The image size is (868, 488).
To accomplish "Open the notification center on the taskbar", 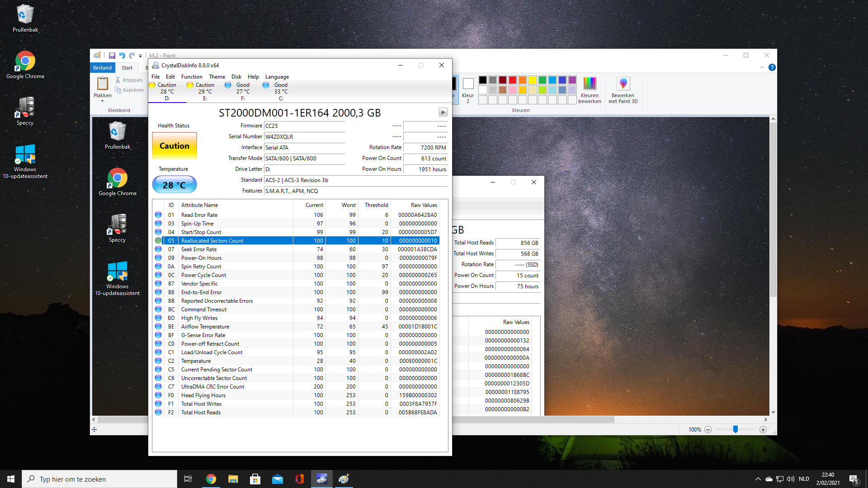I will [854, 479].
